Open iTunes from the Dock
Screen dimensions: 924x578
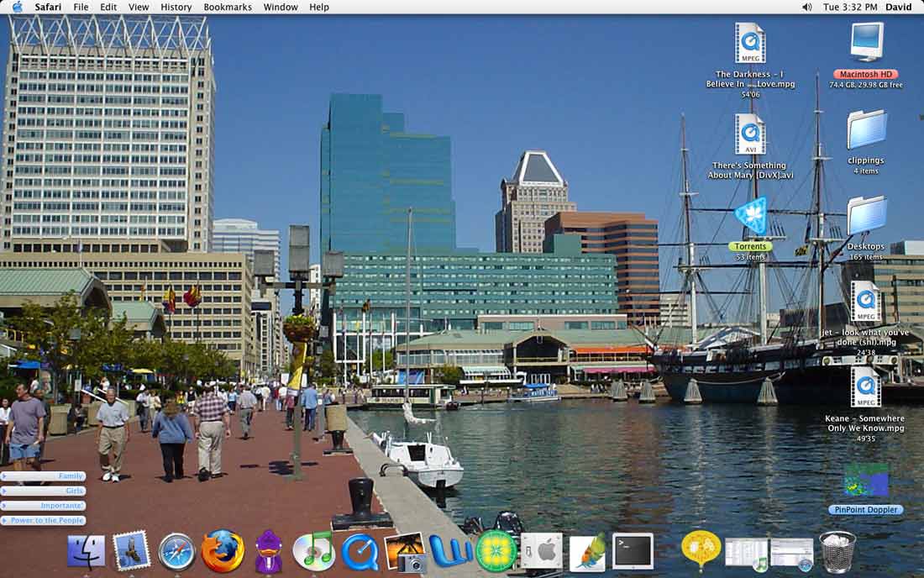click(313, 551)
